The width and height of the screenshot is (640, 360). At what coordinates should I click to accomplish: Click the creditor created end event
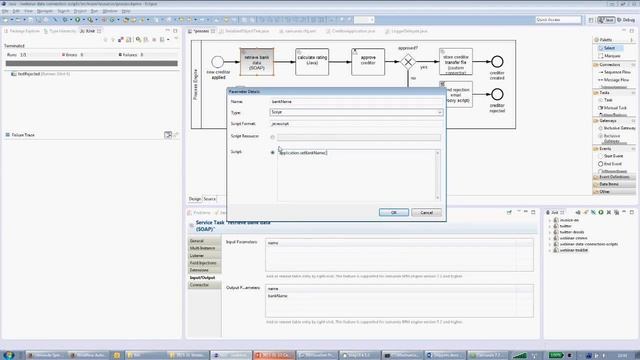pyautogui.click(x=497, y=62)
